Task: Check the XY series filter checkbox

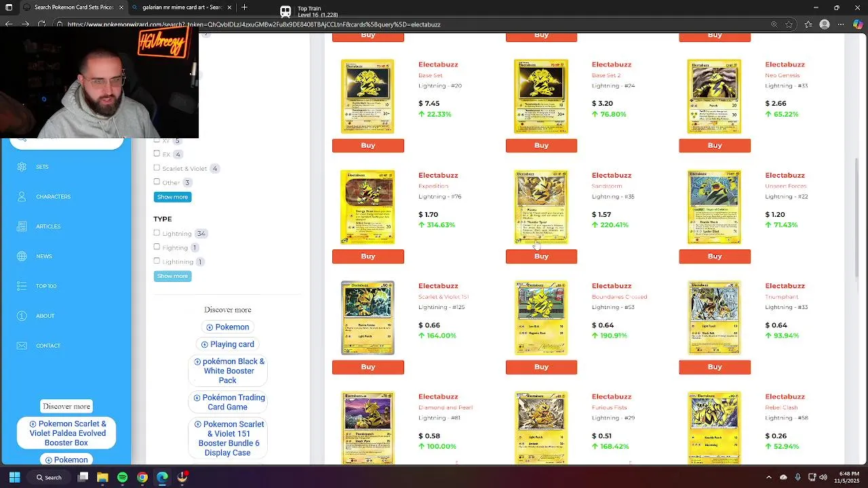Action: pos(157,140)
